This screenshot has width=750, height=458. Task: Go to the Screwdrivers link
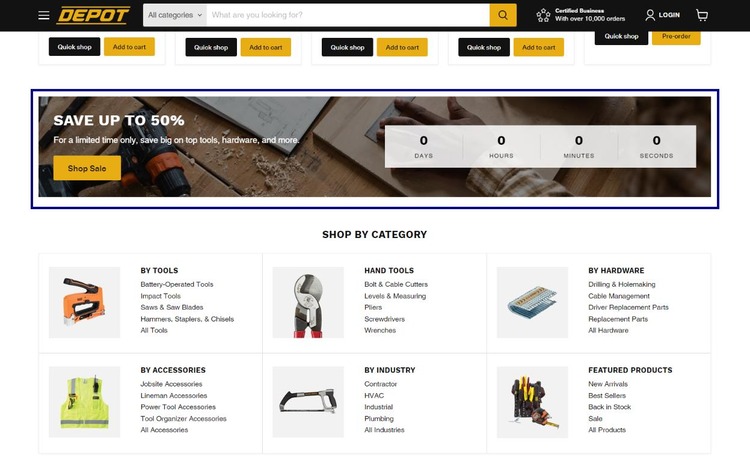click(385, 319)
